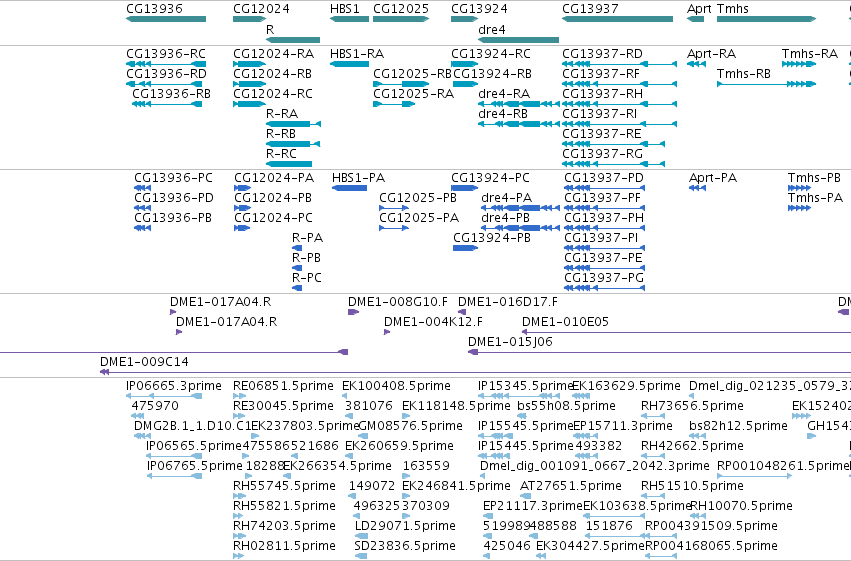Select EST IP06665.3prime

tap(164, 396)
